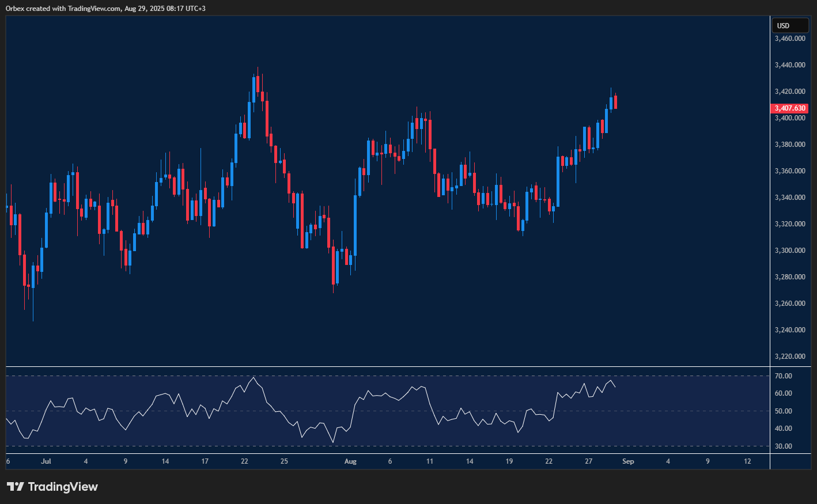817x504 pixels.
Task: Click the TradingView wordmark text
Action: (63, 487)
